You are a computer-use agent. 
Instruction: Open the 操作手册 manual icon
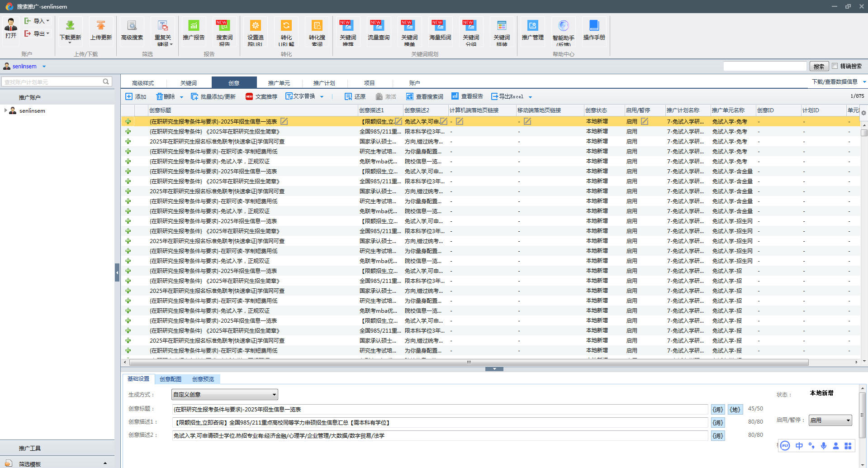click(594, 26)
